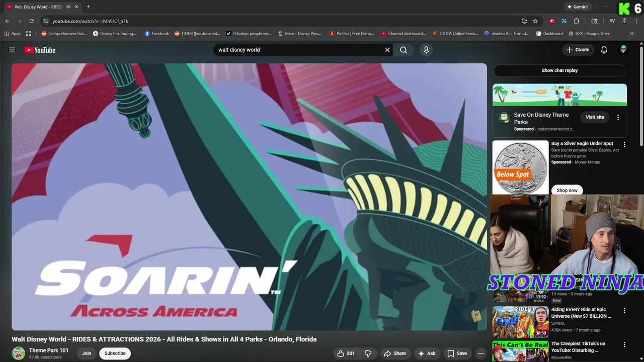Open the Extensions puzzle icon
The width and height of the screenshot is (644, 362).
coord(577,21)
